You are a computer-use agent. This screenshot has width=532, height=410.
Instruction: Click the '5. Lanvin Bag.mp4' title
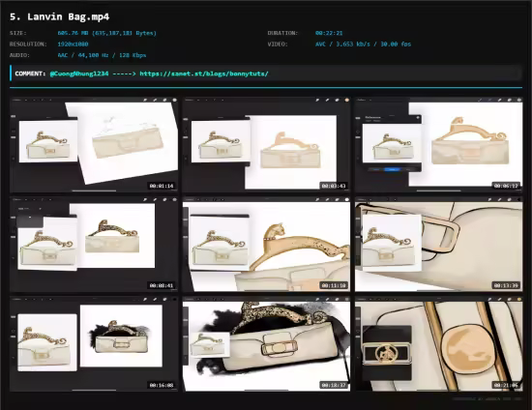click(59, 17)
